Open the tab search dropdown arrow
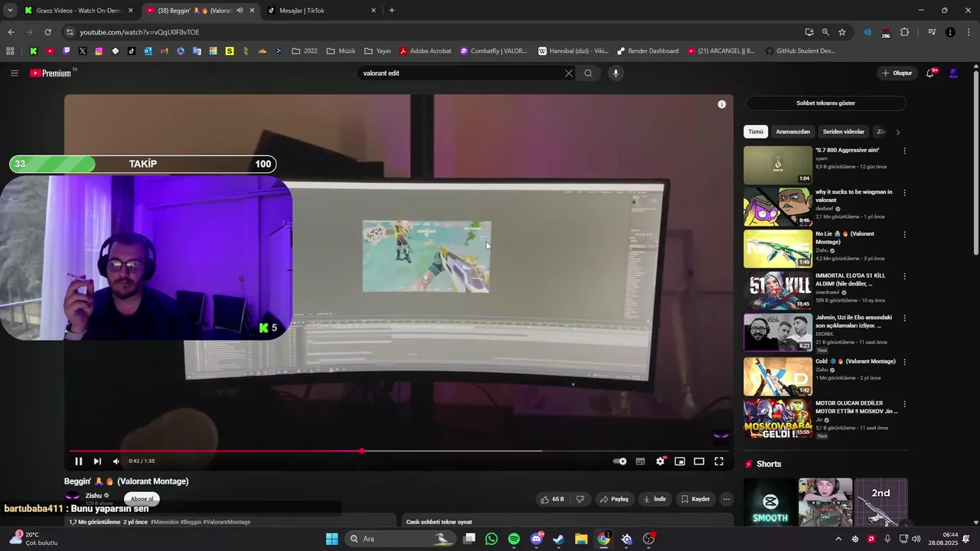This screenshot has height=551, width=980. point(10,11)
